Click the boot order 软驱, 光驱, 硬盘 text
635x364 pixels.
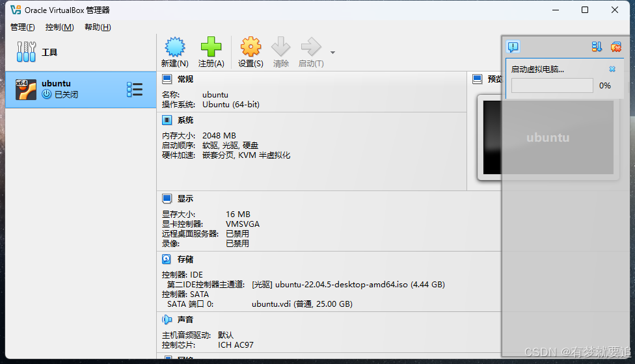[230, 145]
